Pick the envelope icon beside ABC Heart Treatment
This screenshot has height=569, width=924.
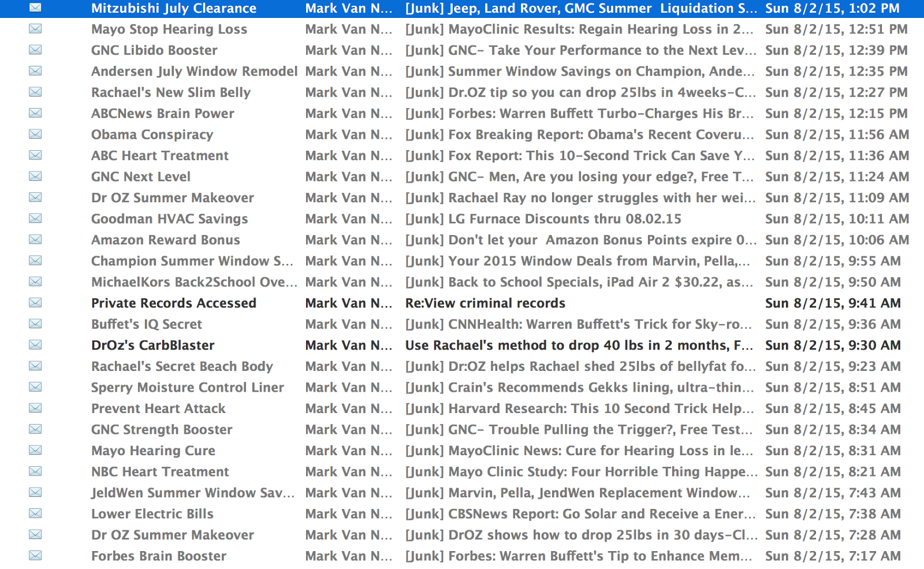35,155
